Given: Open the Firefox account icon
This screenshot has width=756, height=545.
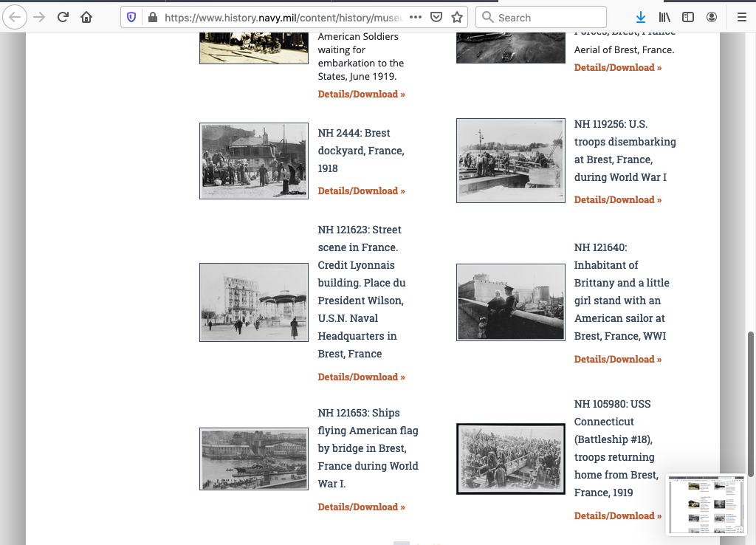Looking at the screenshot, I should [711, 17].
